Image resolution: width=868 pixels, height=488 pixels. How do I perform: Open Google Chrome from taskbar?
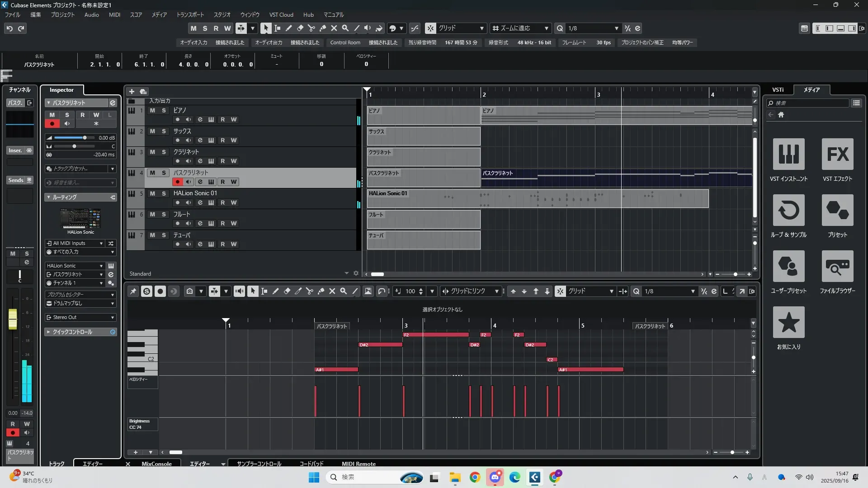tap(475, 477)
